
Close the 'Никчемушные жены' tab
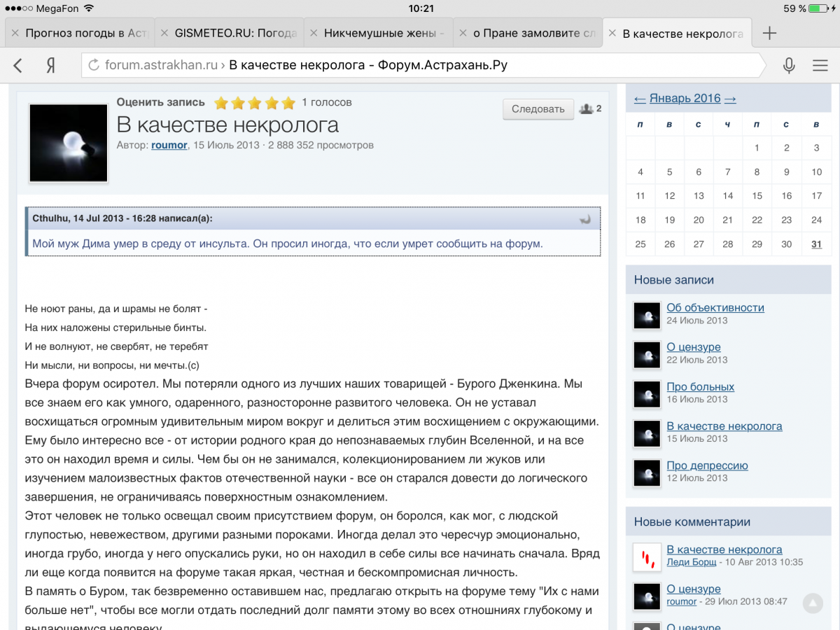tap(314, 33)
